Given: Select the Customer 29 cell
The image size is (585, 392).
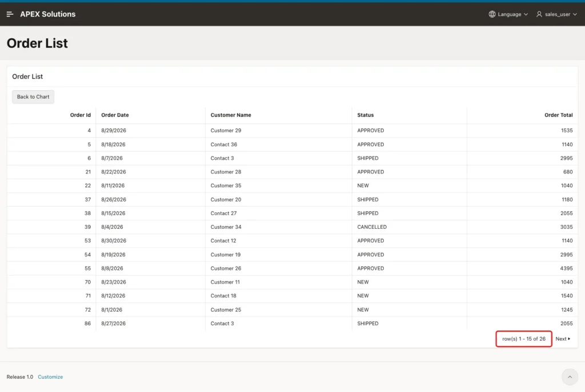Looking at the screenshot, I should [x=226, y=131].
